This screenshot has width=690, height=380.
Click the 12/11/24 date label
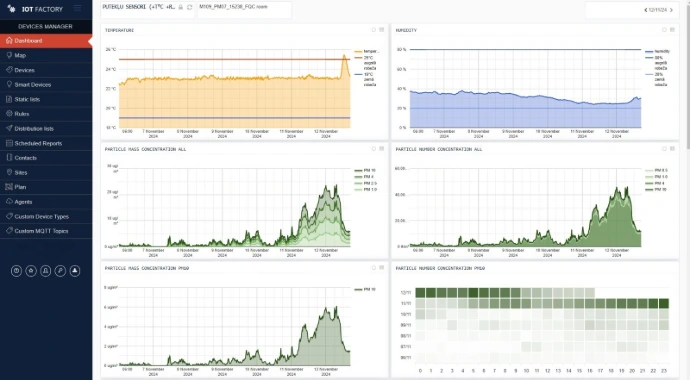pos(658,10)
